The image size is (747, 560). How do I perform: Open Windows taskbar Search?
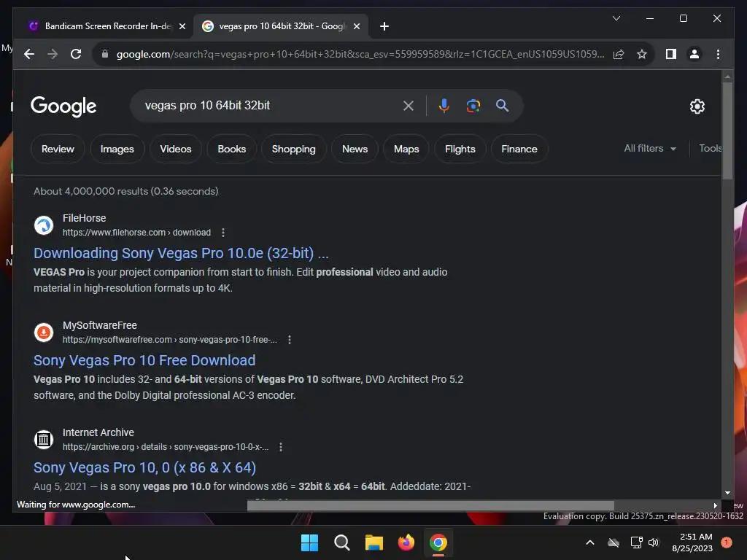(x=341, y=542)
